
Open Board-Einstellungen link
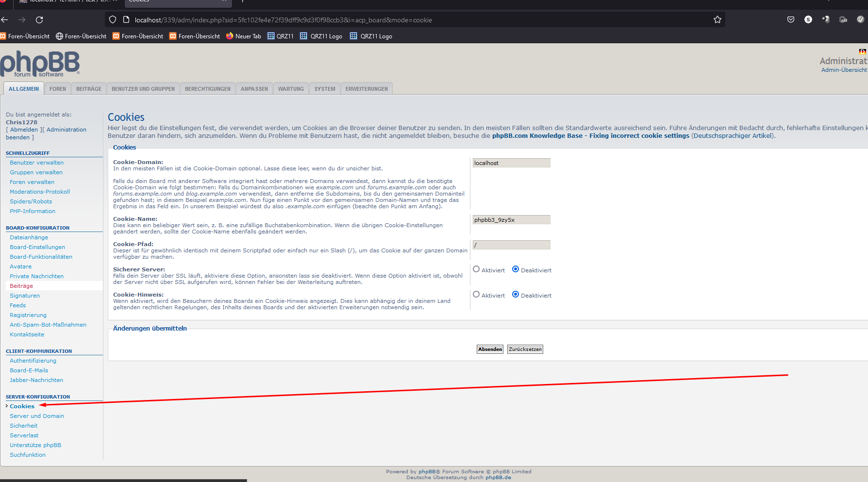click(37, 247)
